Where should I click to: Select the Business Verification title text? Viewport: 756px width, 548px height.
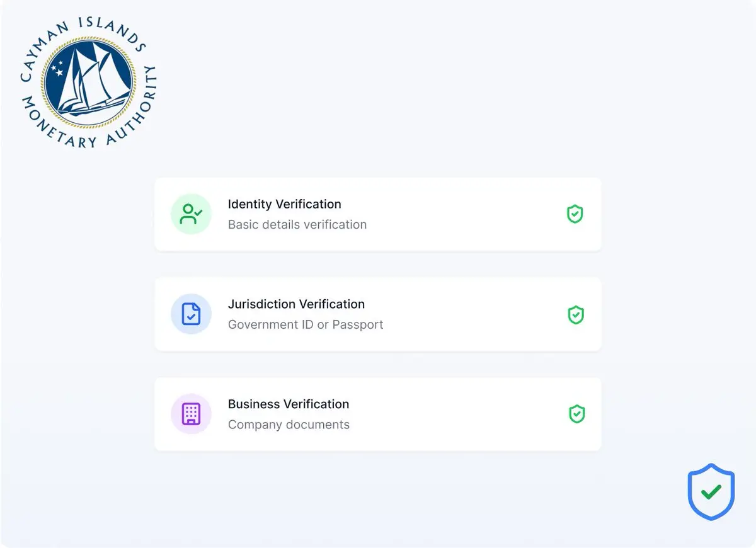click(289, 404)
